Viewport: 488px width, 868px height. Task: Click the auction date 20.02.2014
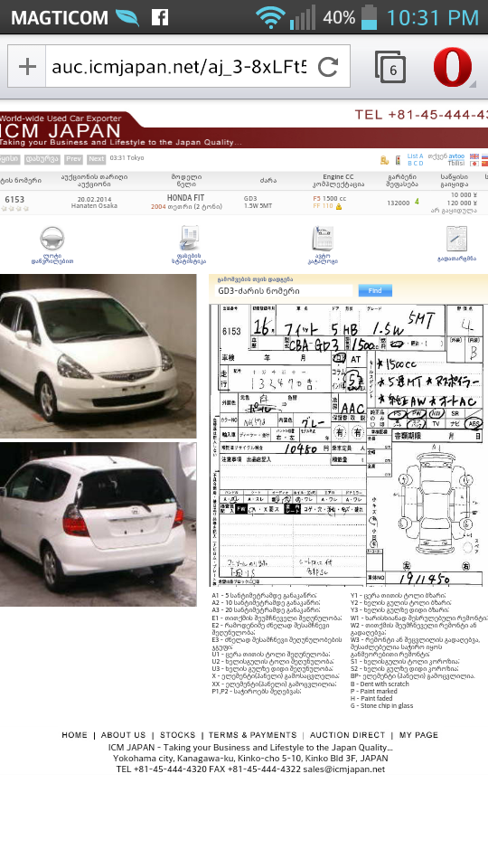coord(94,199)
